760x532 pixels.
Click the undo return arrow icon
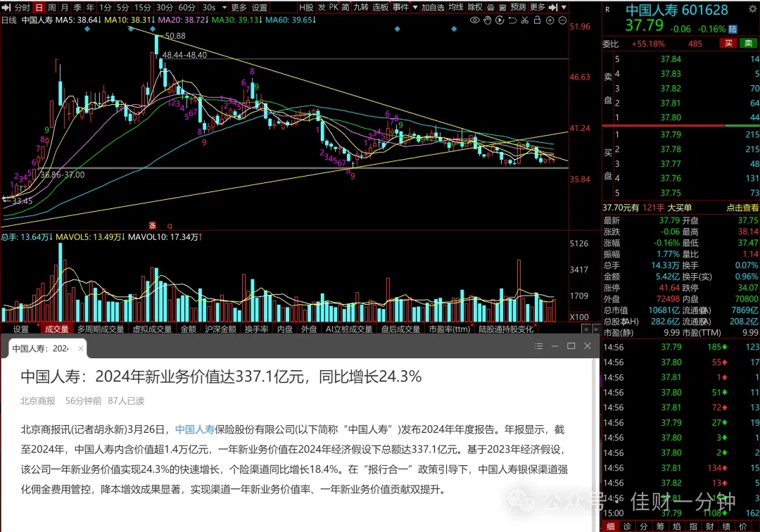coord(512,20)
